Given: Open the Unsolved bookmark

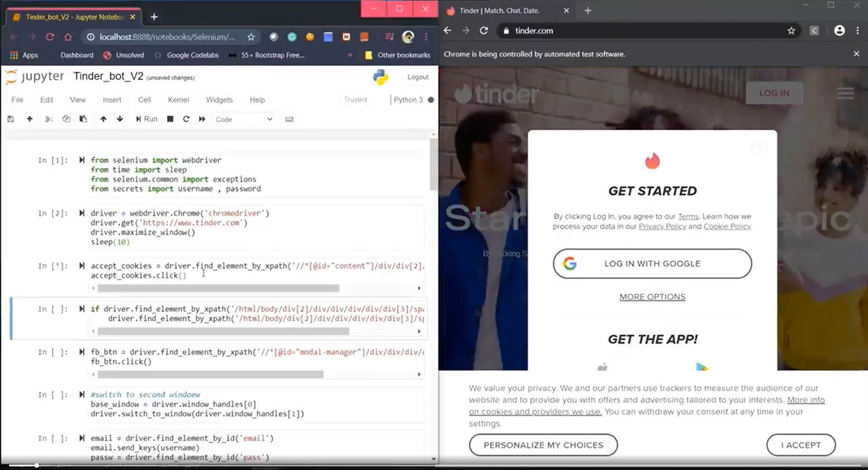Looking at the screenshot, I should pyautogui.click(x=124, y=55).
